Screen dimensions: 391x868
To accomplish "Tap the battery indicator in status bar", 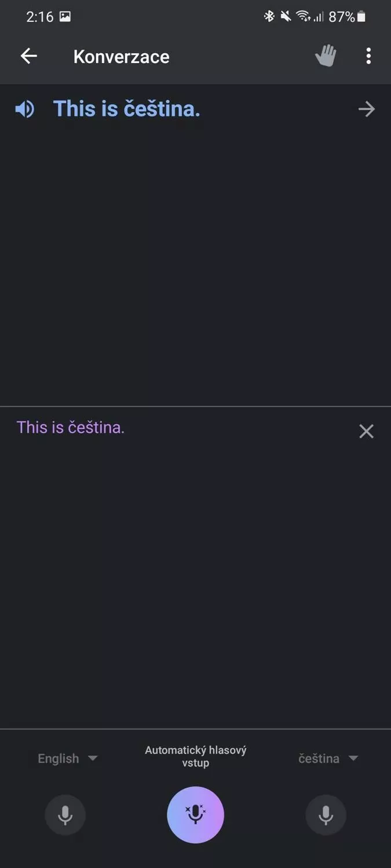I will [361, 17].
